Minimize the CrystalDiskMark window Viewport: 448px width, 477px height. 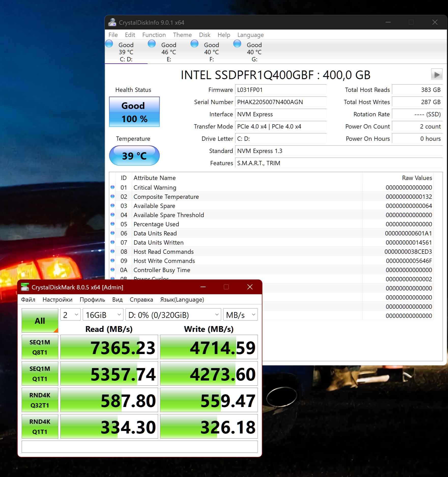point(203,287)
